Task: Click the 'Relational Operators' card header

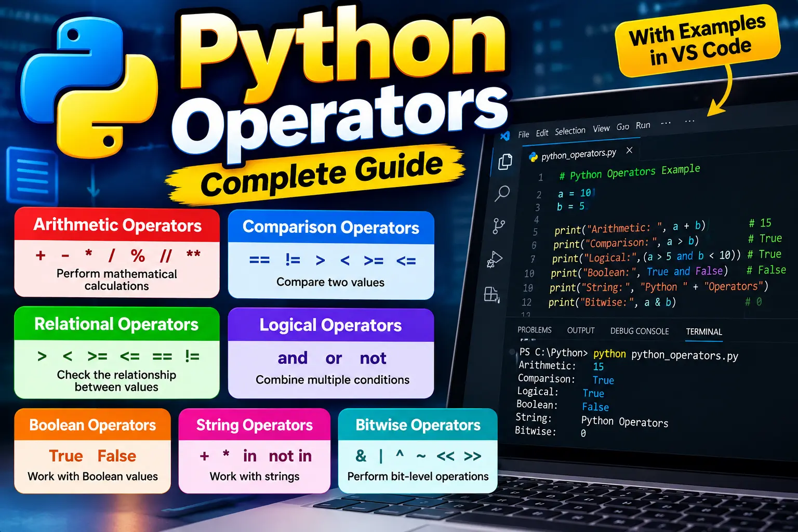Action: tap(117, 324)
